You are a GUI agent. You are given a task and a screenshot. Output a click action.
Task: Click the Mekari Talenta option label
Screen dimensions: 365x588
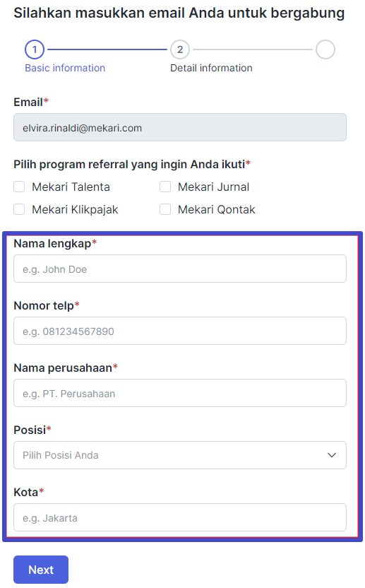tap(71, 187)
